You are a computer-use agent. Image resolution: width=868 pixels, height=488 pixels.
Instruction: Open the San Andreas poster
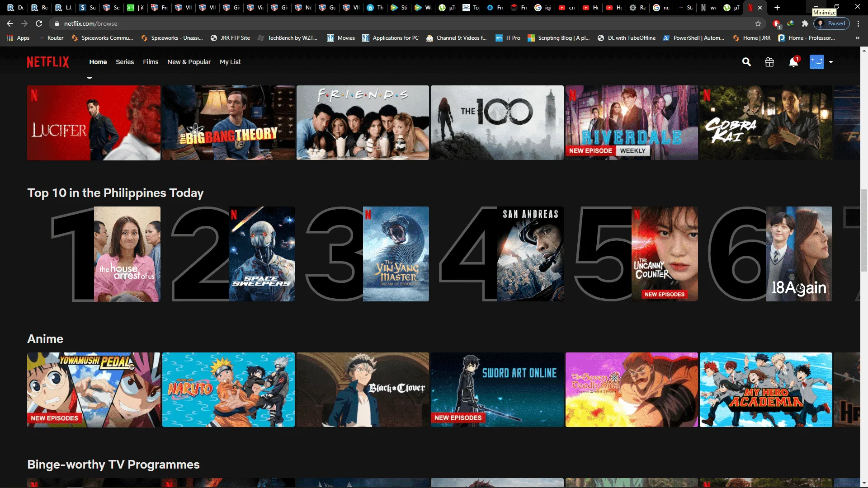[x=530, y=254]
